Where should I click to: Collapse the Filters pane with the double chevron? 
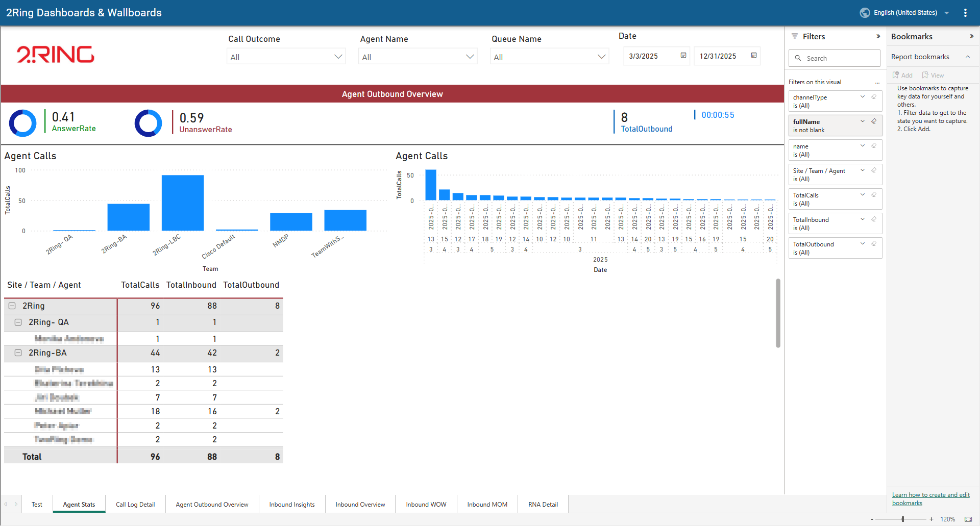click(878, 36)
